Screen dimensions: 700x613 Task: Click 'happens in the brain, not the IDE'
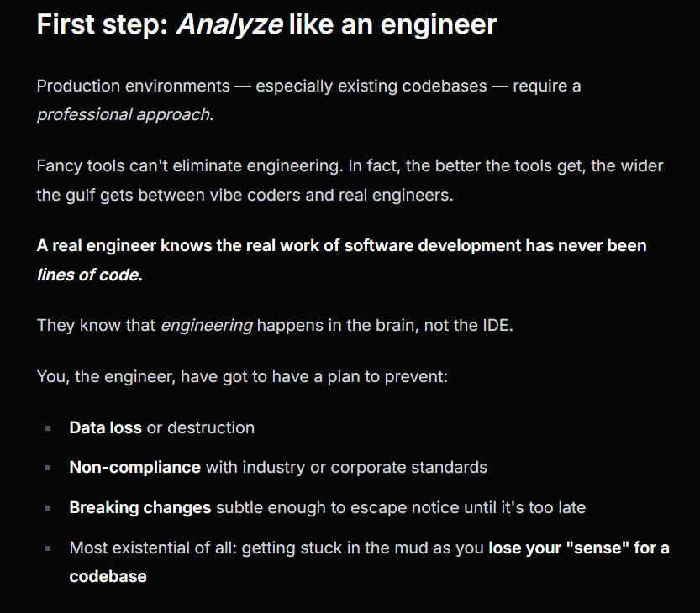[x=383, y=325]
